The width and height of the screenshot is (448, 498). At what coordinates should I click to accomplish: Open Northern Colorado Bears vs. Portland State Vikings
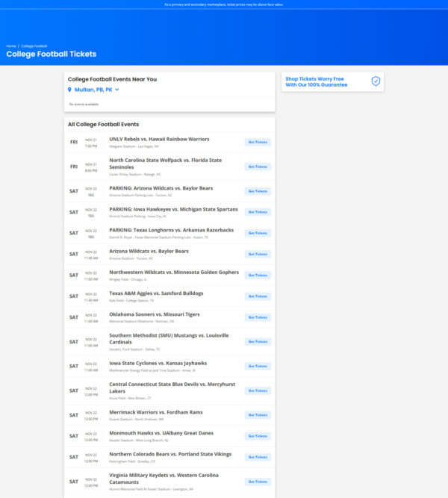[170, 454]
